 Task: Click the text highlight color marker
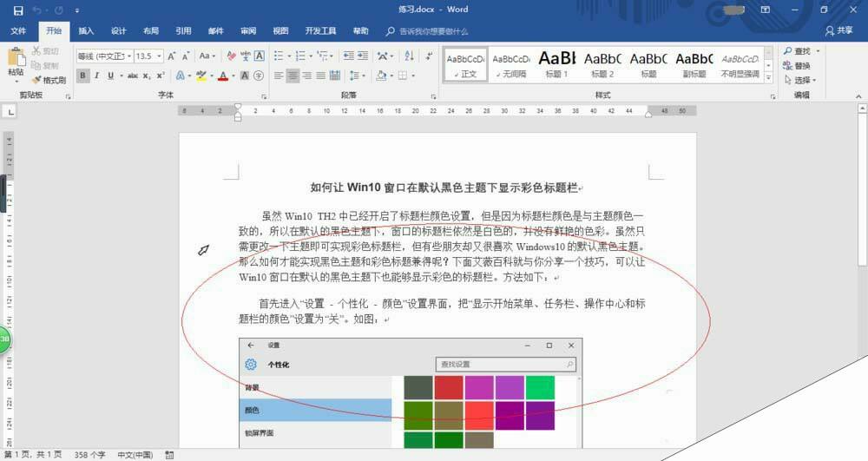[x=201, y=76]
